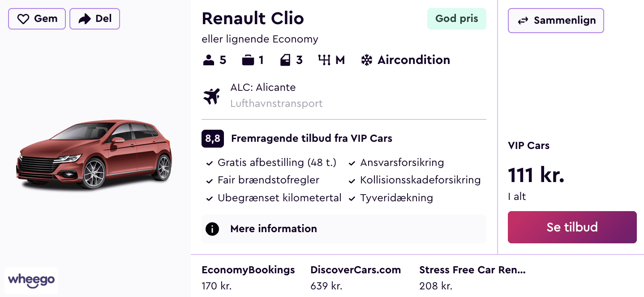The width and height of the screenshot is (644, 297).
Task: Choose the Stress Free Car Rentals offer
Action: coord(472,277)
